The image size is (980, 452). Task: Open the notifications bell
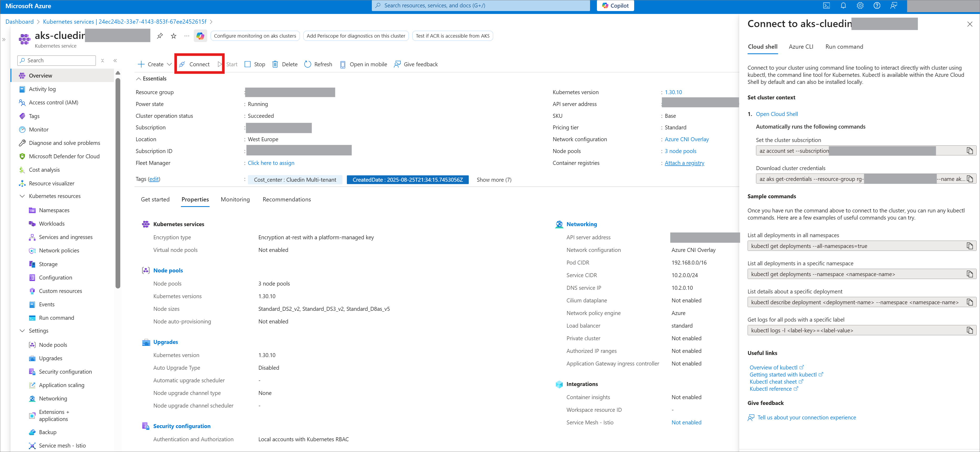843,6
